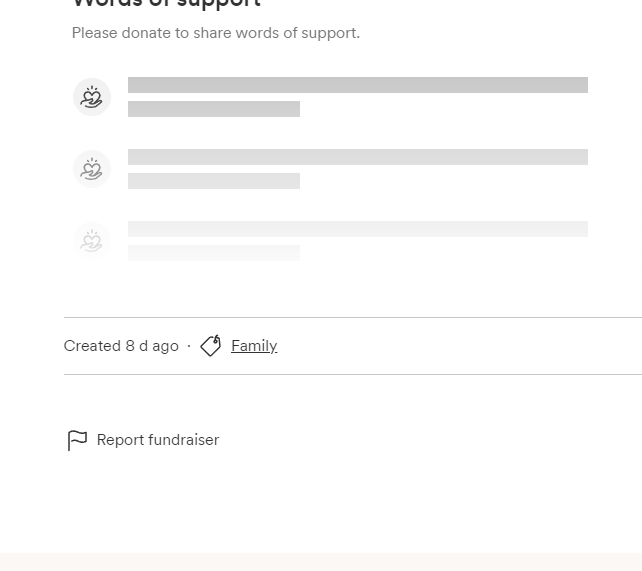Click the tag icon beside Family
Screen dimensions: 642x571
[x=211, y=346]
